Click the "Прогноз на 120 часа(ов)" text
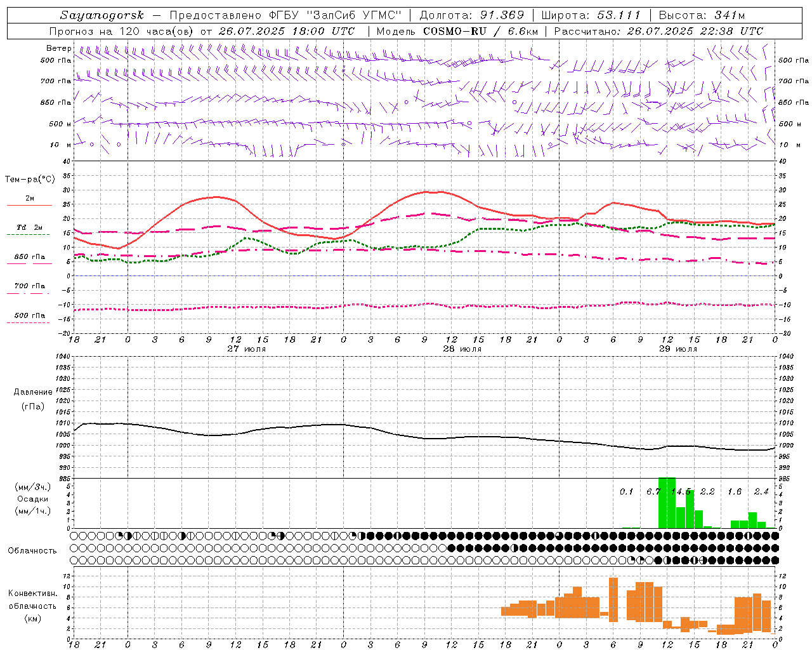The image size is (812, 650). [122, 31]
